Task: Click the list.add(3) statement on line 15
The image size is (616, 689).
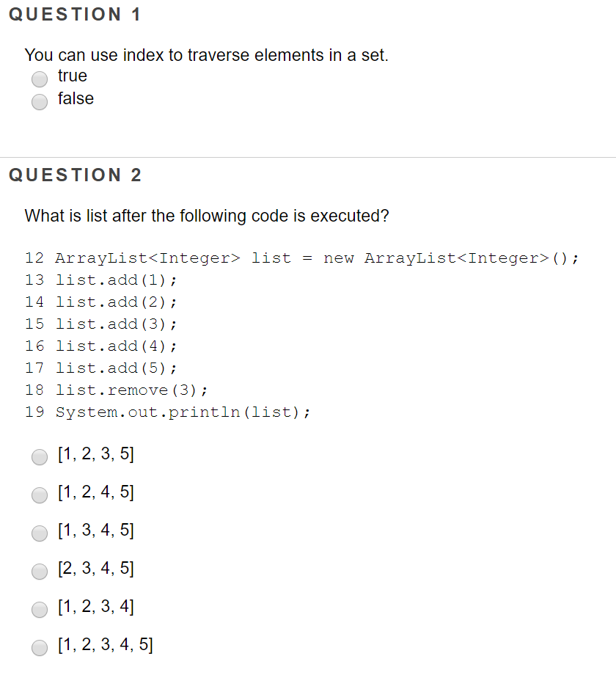Action: [x=115, y=324]
